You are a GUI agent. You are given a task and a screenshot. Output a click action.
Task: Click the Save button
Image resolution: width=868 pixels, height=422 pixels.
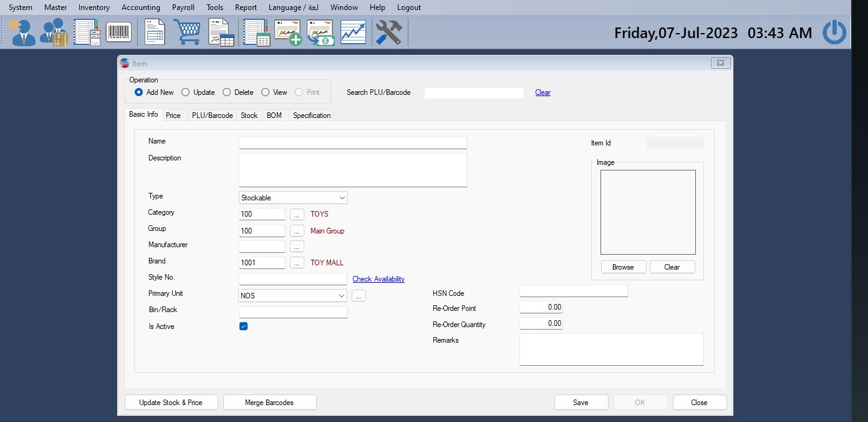(581, 403)
